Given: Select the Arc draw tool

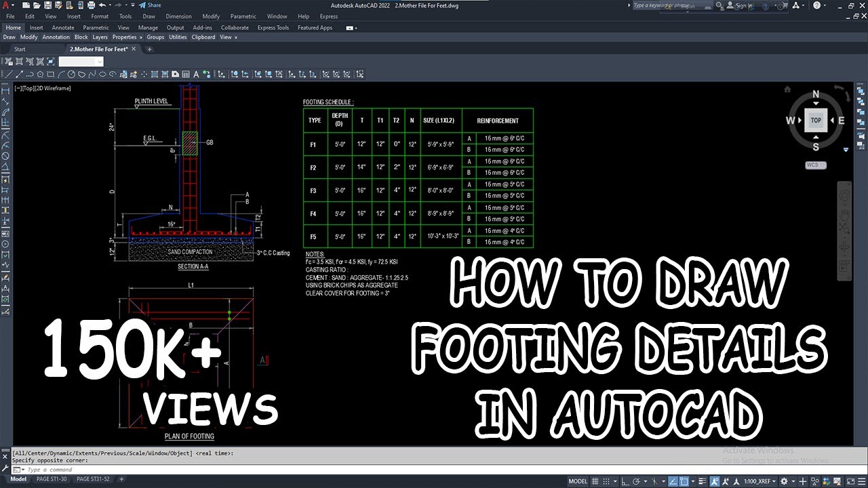Looking at the screenshot, I should 61,74.
